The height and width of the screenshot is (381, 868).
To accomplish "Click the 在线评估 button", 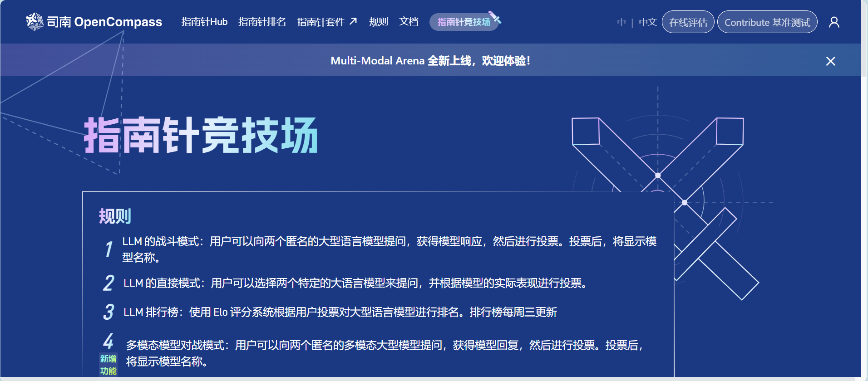I will (688, 22).
